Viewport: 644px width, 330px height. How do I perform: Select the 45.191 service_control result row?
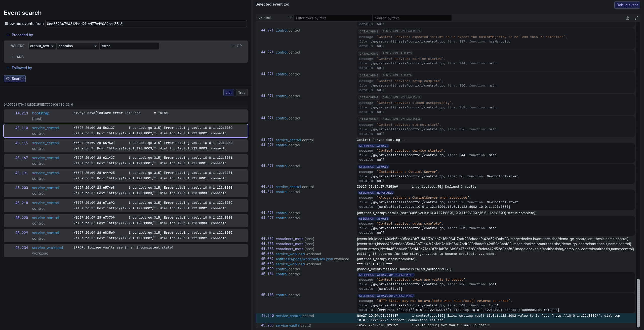pos(126,176)
